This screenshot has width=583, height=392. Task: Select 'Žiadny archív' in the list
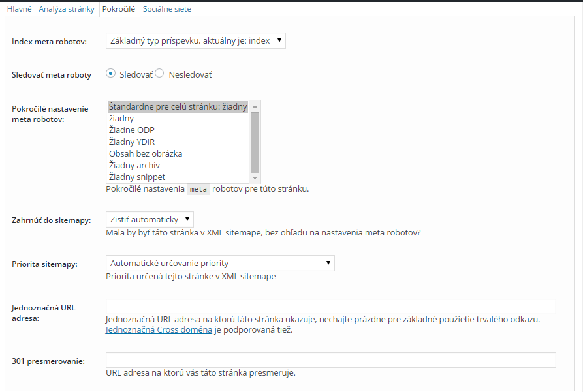coord(134,166)
